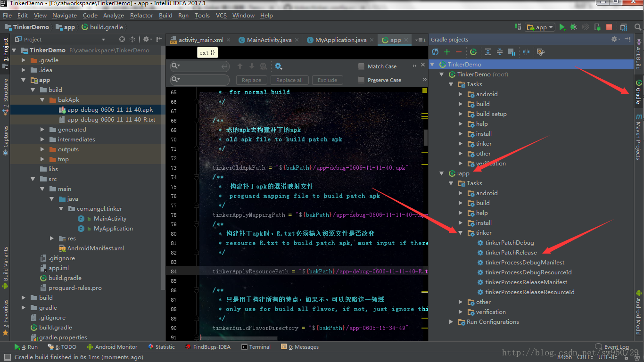Image resolution: width=644 pixels, height=362 pixels.
Task: Click the Make Project build icon
Action: [x=518, y=27]
